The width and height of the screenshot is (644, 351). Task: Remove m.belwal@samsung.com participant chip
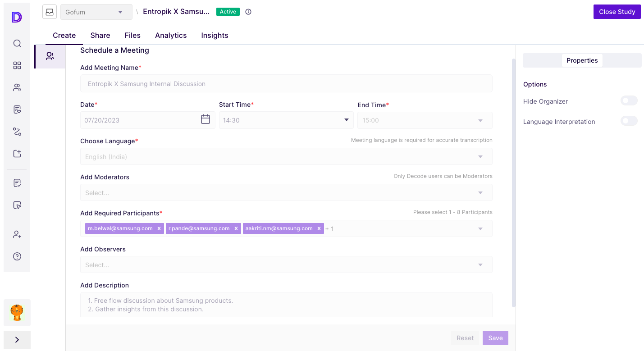click(159, 229)
